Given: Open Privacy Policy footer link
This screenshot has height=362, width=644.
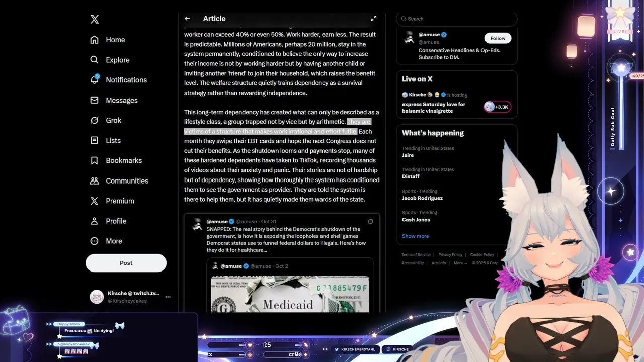Looking at the screenshot, I should pos(450,255).
